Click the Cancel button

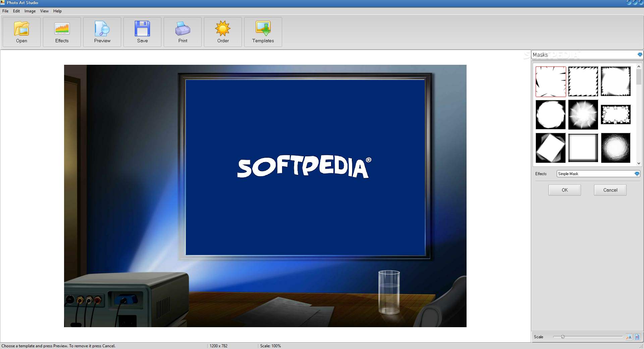(610, 190)
